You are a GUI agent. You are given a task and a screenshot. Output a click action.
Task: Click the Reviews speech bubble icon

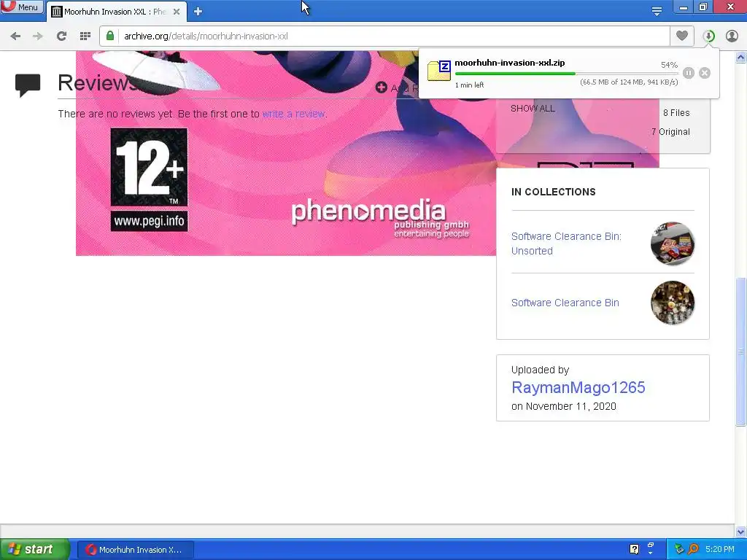pyautogui.click(x=28, y=85)
